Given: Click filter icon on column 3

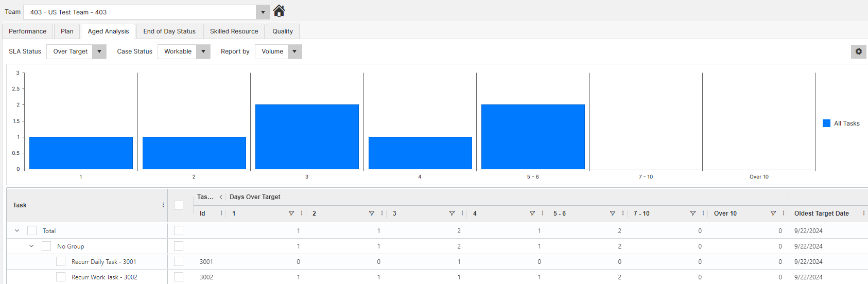Looking at the screenshot, I should [452, 214].
